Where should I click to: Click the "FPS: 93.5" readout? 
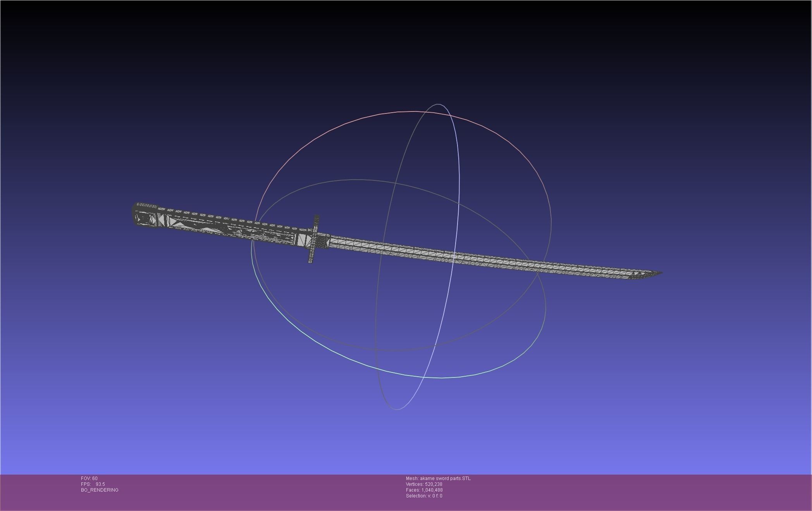coord(93,484)
